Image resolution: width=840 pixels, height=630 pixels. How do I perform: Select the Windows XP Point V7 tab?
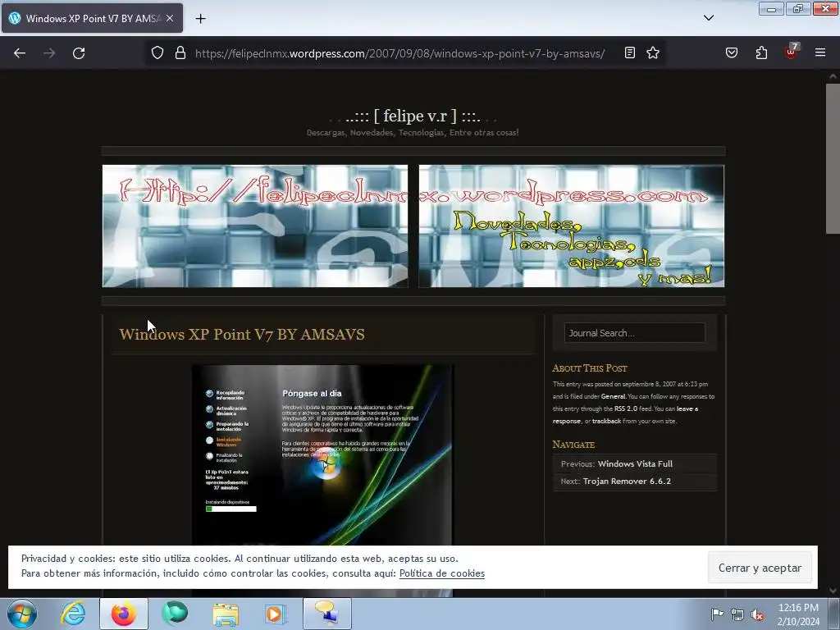(92, 18)
